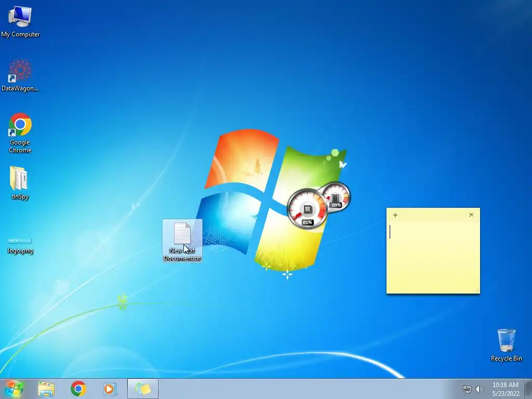Select the logo.png file on desktop

[20, 245]
